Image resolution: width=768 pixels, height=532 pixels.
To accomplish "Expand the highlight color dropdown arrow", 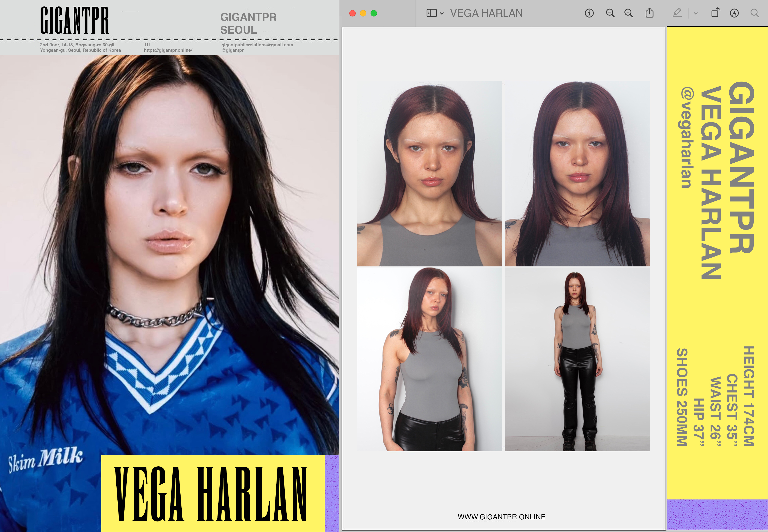I will 696,14.
